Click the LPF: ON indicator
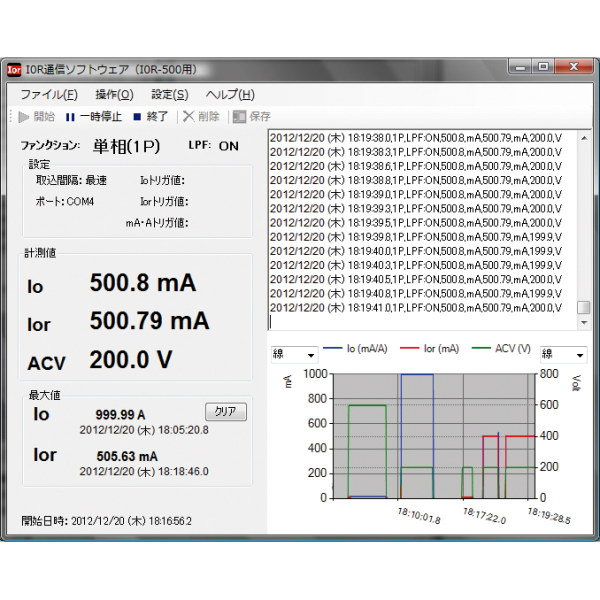This screenshot has height=600, width=600. [x=214, y=146]
